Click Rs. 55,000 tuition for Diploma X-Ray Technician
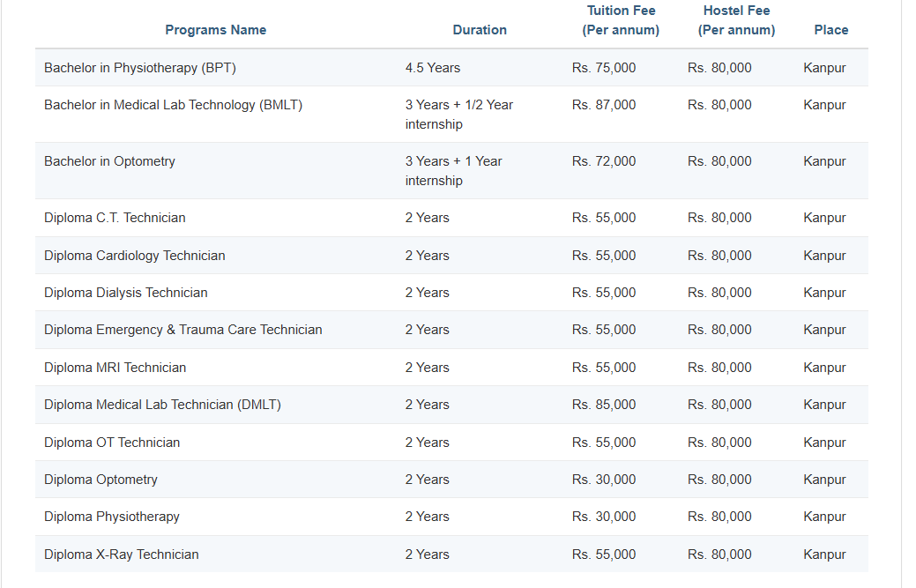 [x=604, y=555]
